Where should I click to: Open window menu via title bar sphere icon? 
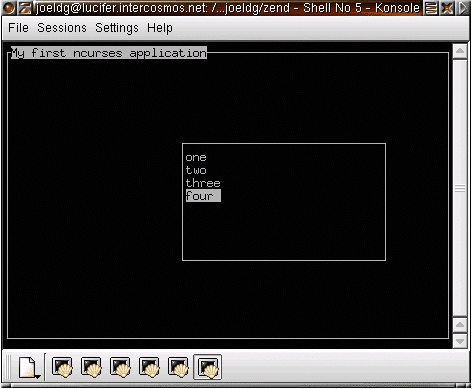click(x=8, y=8)
